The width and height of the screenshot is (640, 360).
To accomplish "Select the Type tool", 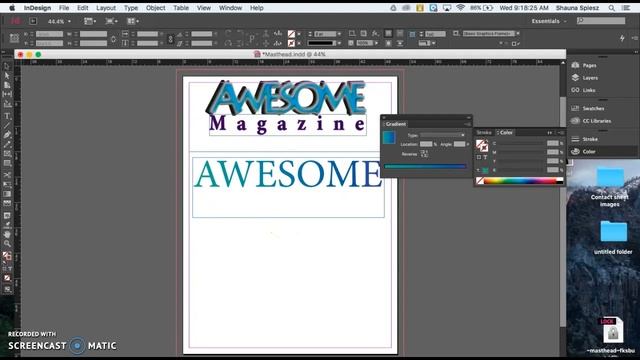I will [x=7, y=116].
